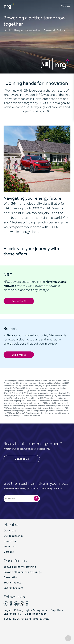Click the back-to-top arrow button
This screenshot has height=644, width=74.
pos(68,638)
